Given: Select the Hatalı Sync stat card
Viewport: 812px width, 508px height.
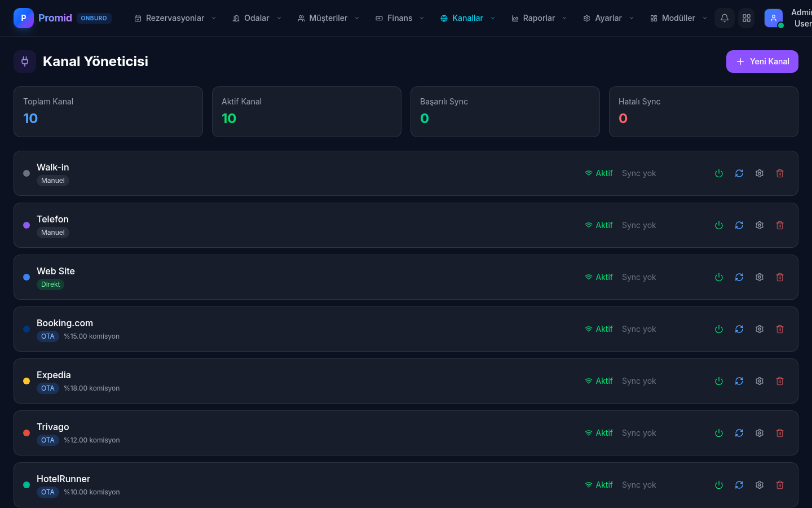Looking at the screenshot, I should coord(704,112).
